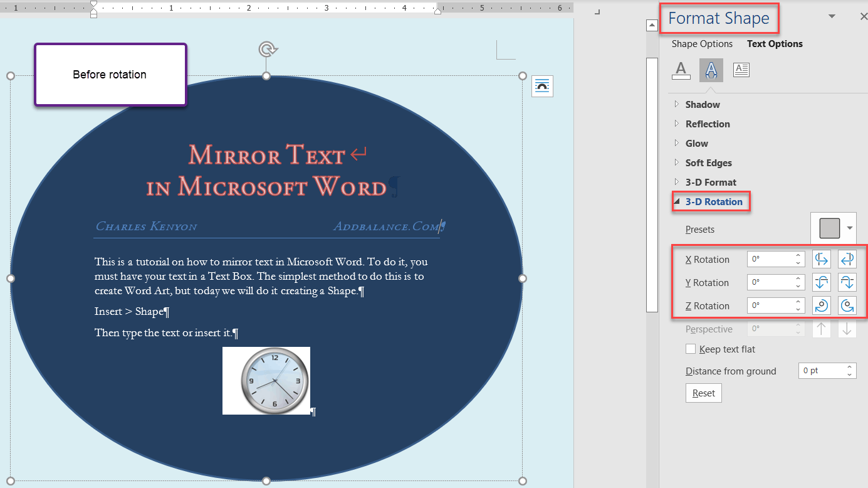
Task: Switch to Text Options tab
Action: [x=775, y=44]
